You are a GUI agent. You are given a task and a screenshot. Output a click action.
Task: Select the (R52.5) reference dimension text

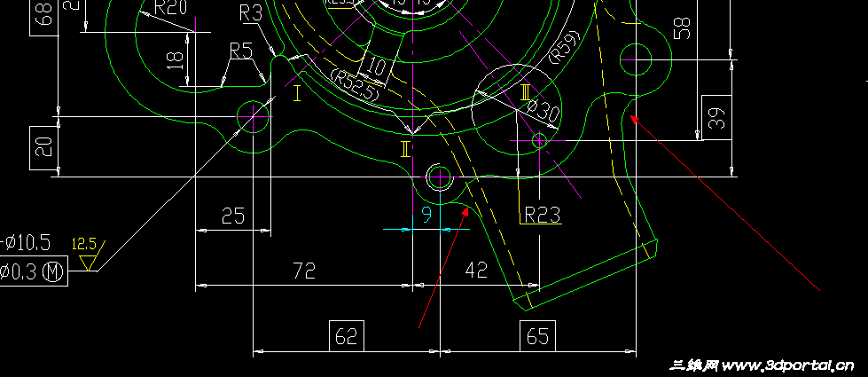click(355, 85)
